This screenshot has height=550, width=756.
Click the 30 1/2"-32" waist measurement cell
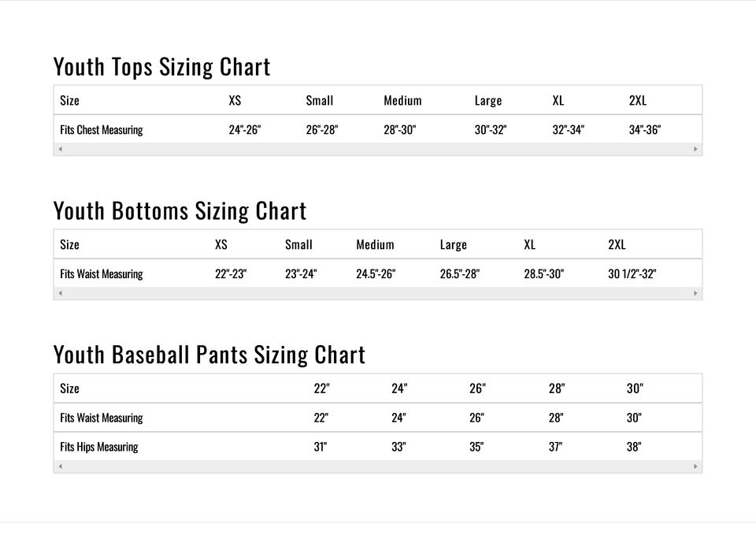[632, 274]
